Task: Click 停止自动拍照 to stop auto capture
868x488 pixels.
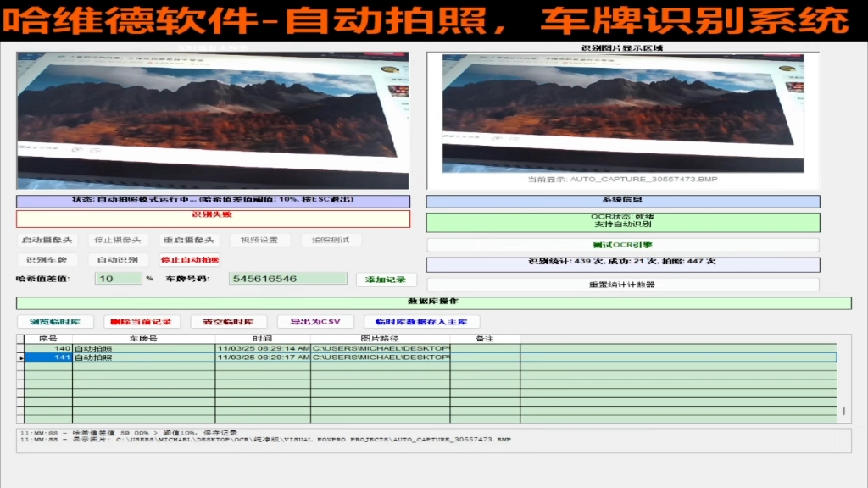Action: point(188,259)
